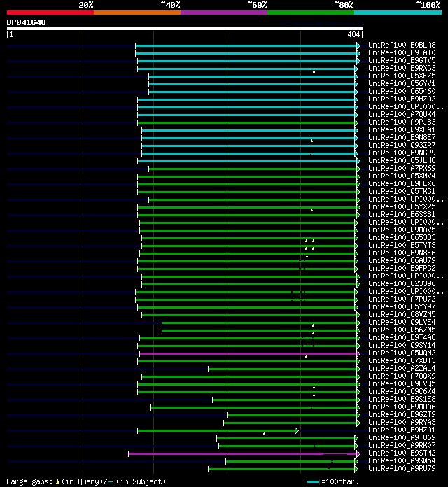Click hit label UniRef100_Q93ZR7

pyautogui.click(x=402, y=145)
